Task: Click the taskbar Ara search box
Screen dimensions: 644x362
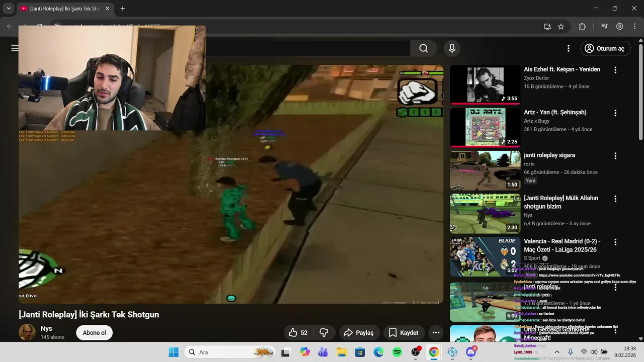Action: (x=230, y=352)
